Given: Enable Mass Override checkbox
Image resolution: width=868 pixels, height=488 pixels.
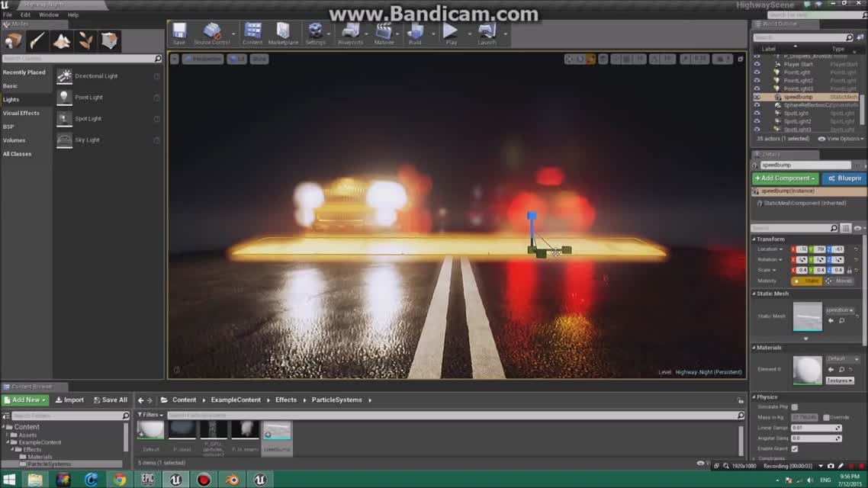Looking at the screenshot, I should (826, 418).
